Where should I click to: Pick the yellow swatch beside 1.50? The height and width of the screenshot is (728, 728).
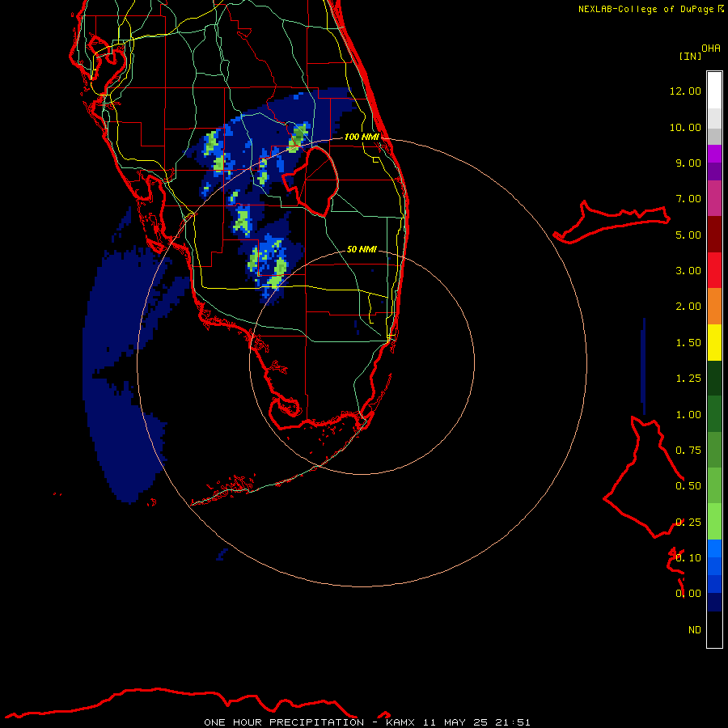tap(714, 343)
